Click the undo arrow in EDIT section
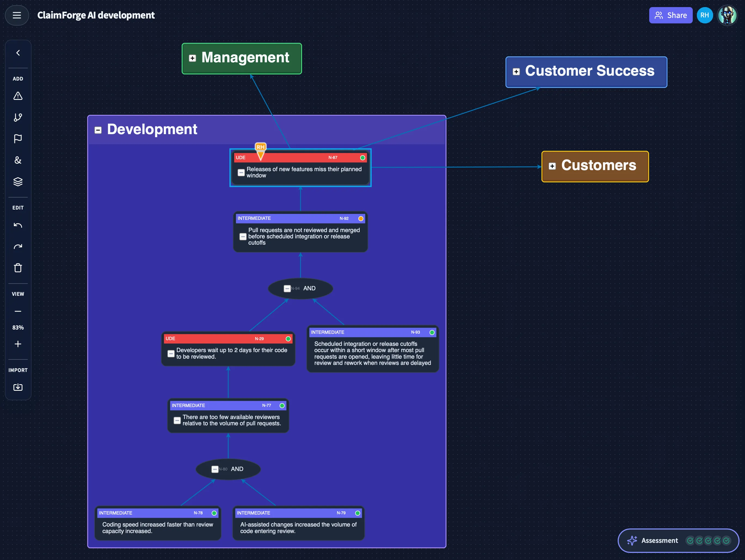This screenshot has width=745, height=560. (x=18, y=225)
